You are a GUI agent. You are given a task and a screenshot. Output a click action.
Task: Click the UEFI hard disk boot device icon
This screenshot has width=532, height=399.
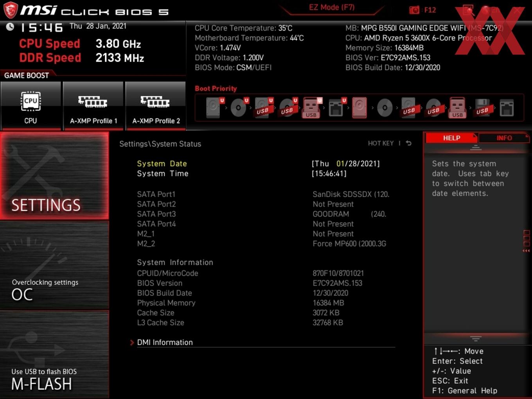[x=214, y=108]
